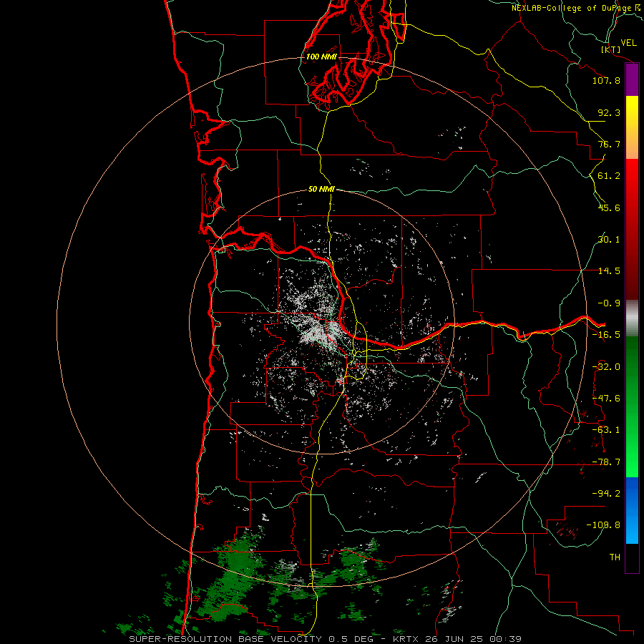The height and width of the screenshot is (644, 644).
Task: Click the TH label beside the color bar
Action: 615,557
